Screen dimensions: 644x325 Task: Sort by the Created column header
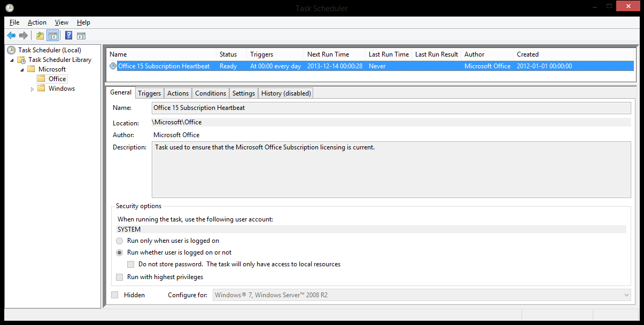tap(573, 54)
